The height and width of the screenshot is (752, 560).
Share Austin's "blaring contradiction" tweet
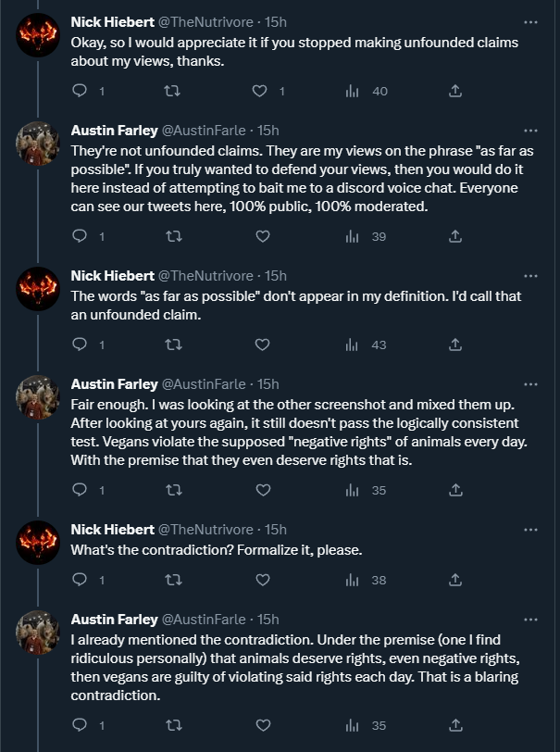click(x=455, y=725)
